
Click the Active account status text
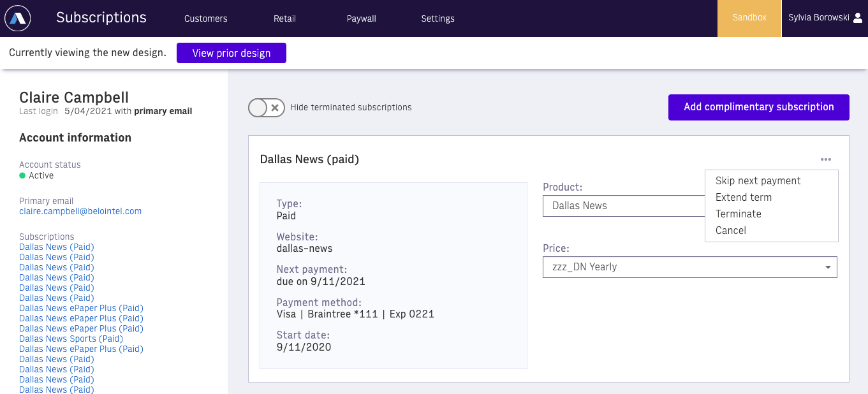[x=41, y=175]
